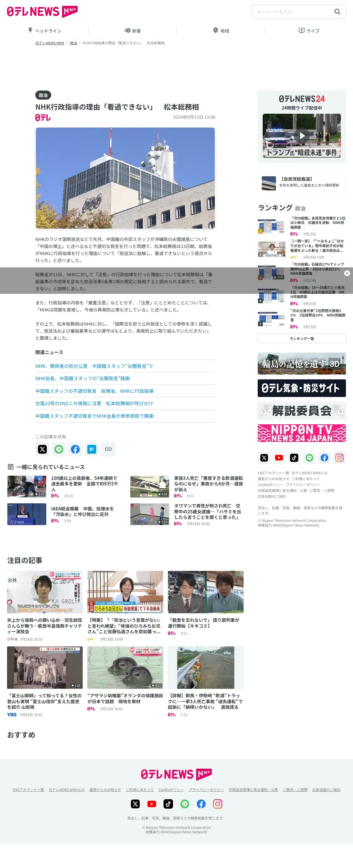This screenshot has height=868, width=353.
Task: Click the search magnifier icon in the header
Action: click(337, 12)
